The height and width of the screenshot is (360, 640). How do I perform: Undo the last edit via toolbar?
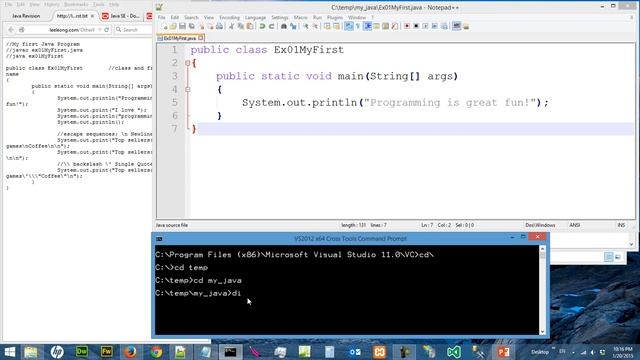click(x=262, y=26)
